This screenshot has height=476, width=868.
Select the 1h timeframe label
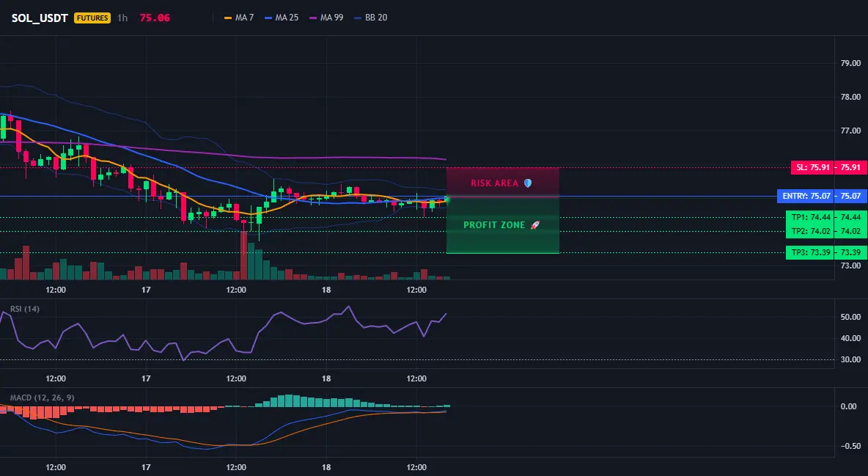point(122,18)
